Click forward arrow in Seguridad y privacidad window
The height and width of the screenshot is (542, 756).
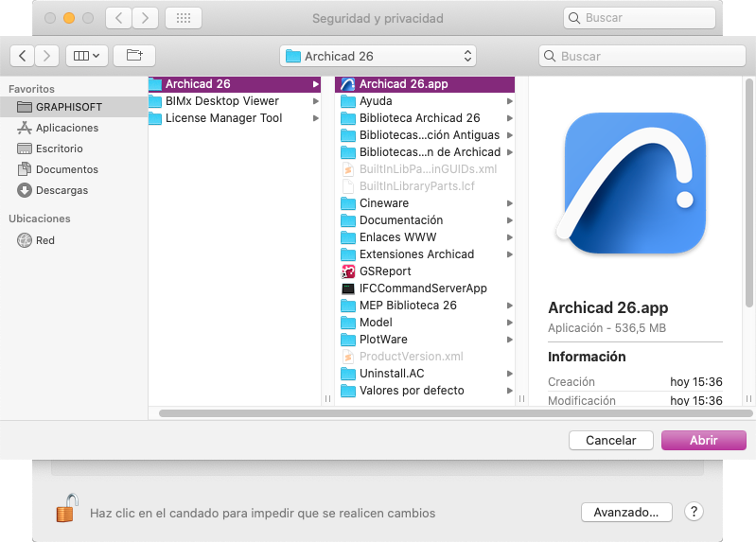coord(145,18)
